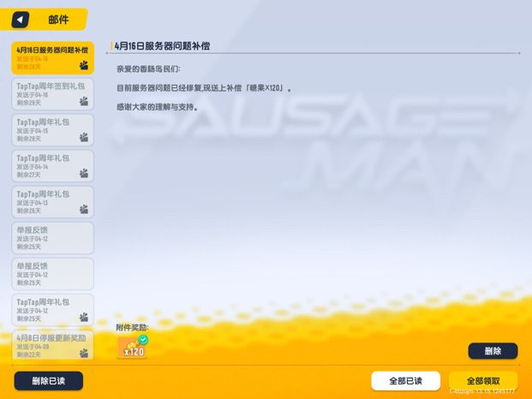Open the 4月8日停服更新奖励 mail
Viewport: 532px width, 399px height.
point(52,346)
